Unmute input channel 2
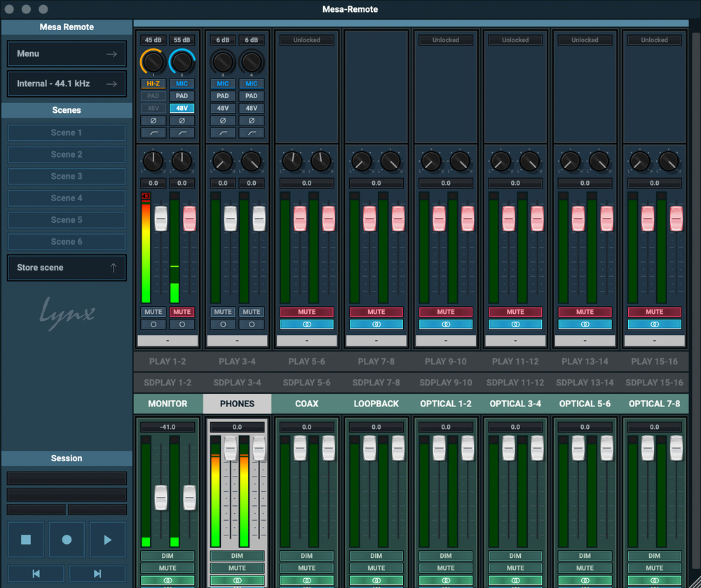 tap(182, 312)
